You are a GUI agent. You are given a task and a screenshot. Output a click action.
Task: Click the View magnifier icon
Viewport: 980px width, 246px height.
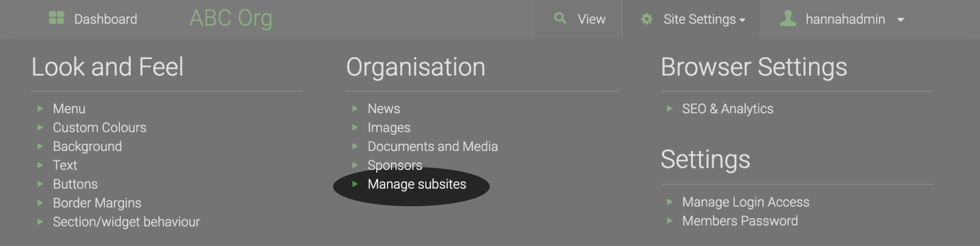click(560, 18)
